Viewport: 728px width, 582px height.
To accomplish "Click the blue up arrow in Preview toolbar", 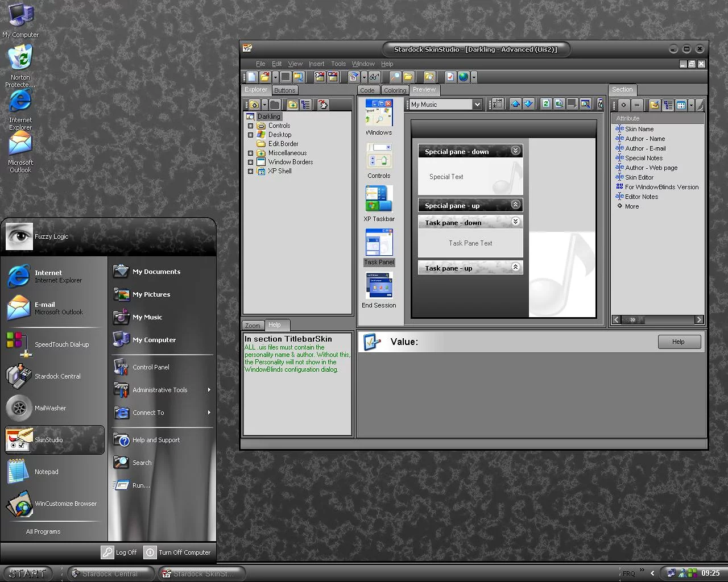I will click(x=515, y=104).
